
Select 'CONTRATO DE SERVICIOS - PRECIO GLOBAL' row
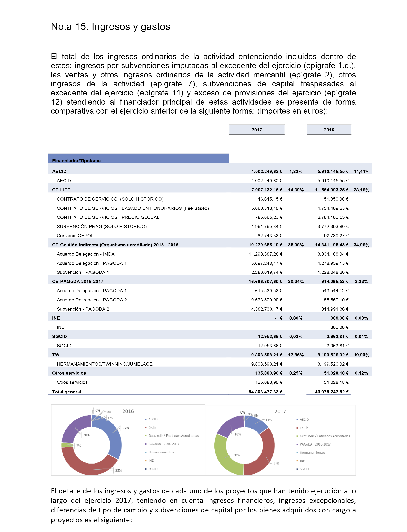pos(108,217)
